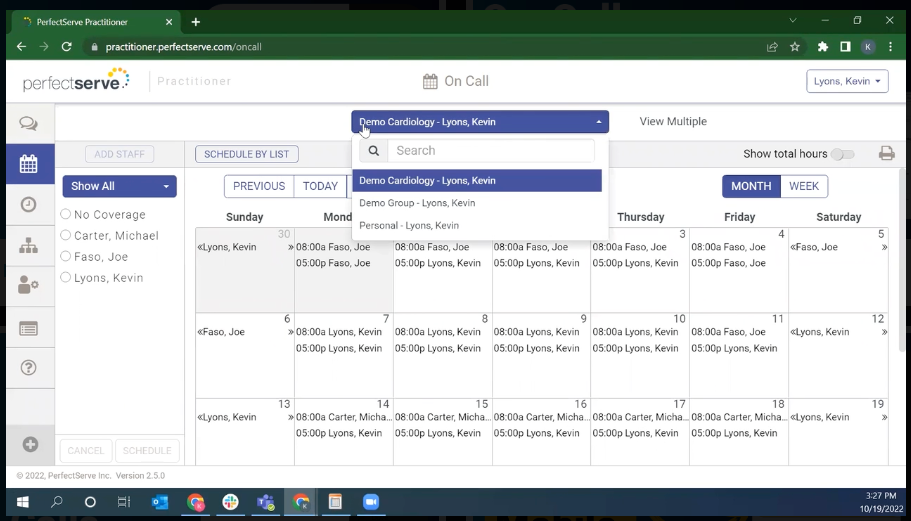Open the list card icon in sidebar
This screenshot has height=521, width=911.
[28, 328]
